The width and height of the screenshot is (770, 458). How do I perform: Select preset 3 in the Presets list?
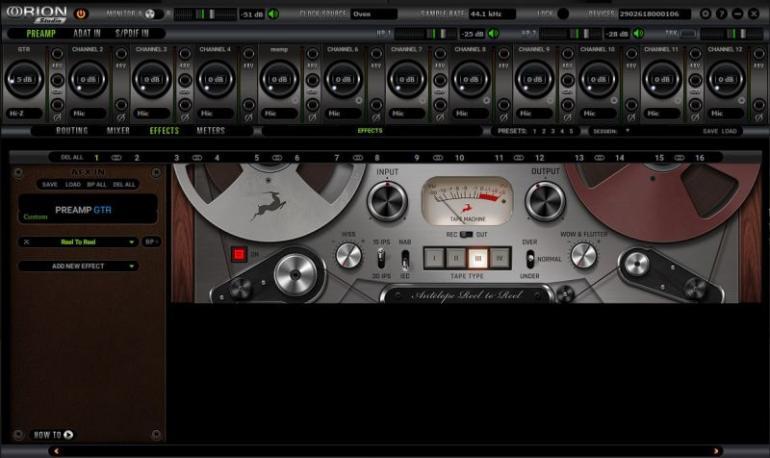[552, 131]
